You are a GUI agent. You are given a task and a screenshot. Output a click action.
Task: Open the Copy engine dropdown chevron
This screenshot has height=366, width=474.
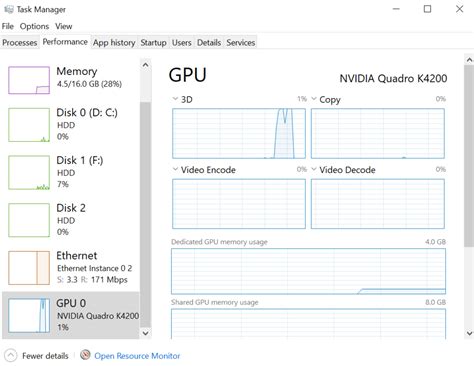click(x=314, y=99)
